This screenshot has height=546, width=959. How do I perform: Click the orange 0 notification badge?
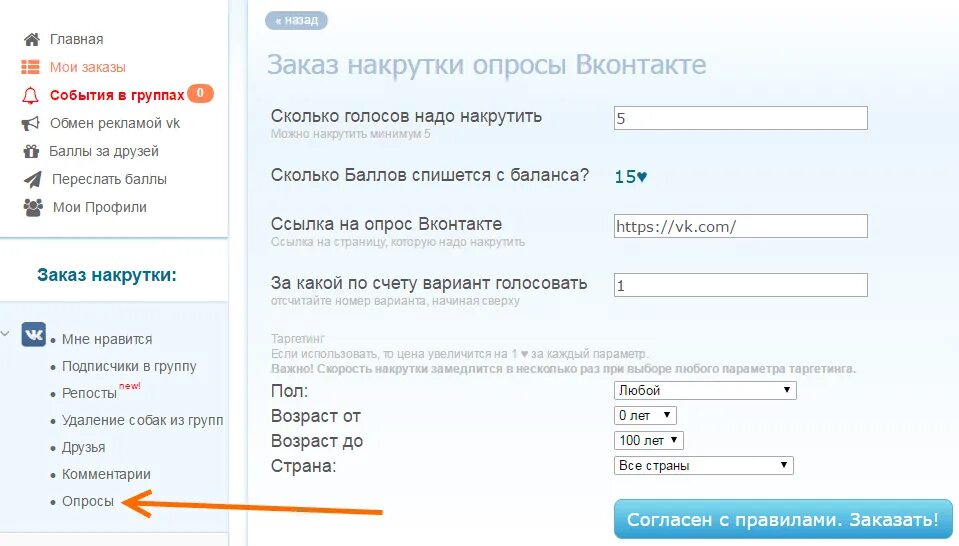200,94
